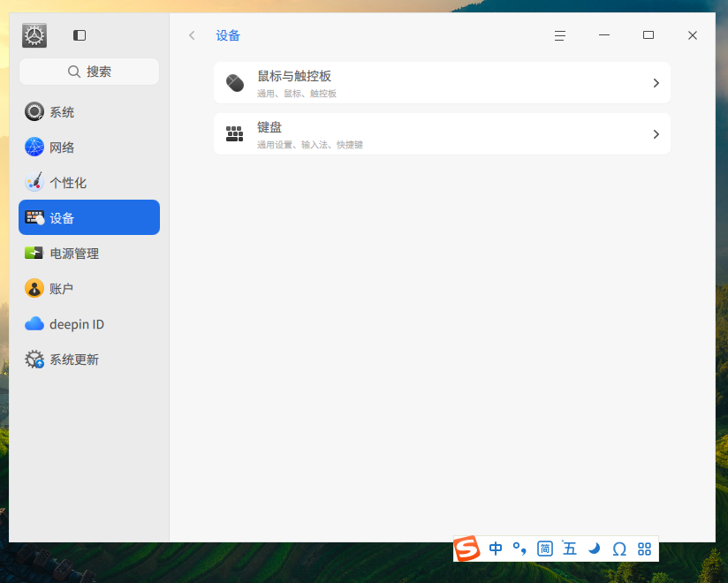This screenshot has height=583, width=728.
Task: Click the 设备 breadcrumb title
Action: pos(228,35)
